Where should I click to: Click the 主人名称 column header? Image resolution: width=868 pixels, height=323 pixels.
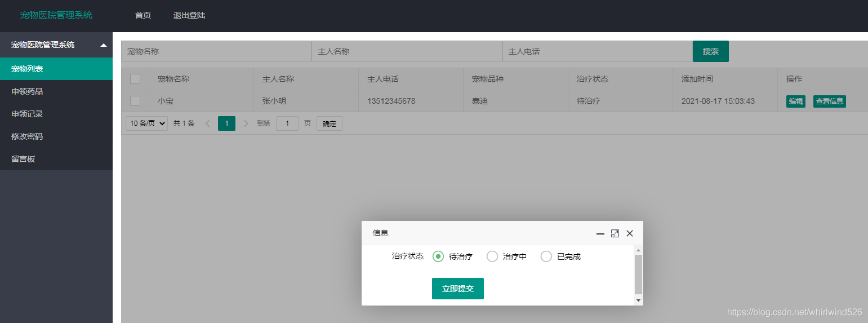coord(306,79)
